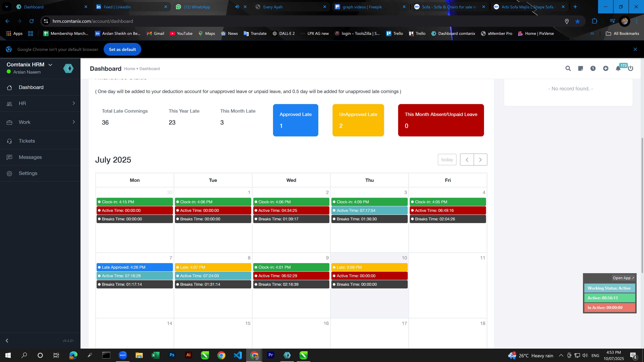The image size is (644, 362).
Task: Go back with browser back arrow
Action: tap(8, 21)
